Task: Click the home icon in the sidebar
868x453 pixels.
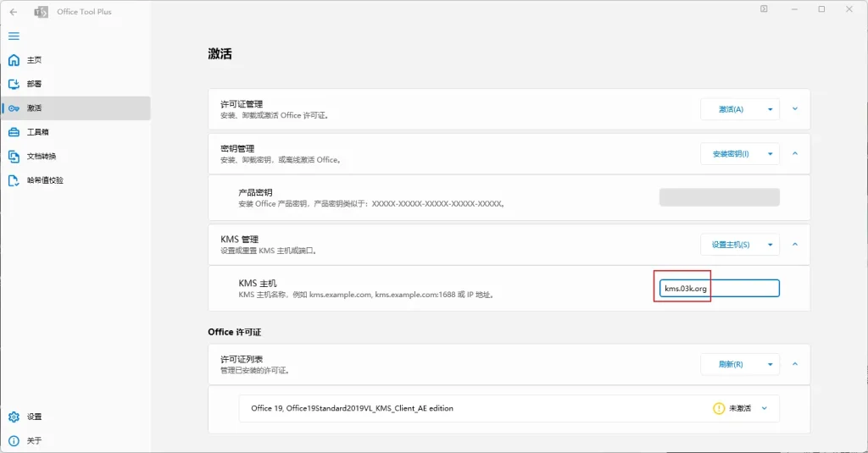Action: (x=14, y=60)
